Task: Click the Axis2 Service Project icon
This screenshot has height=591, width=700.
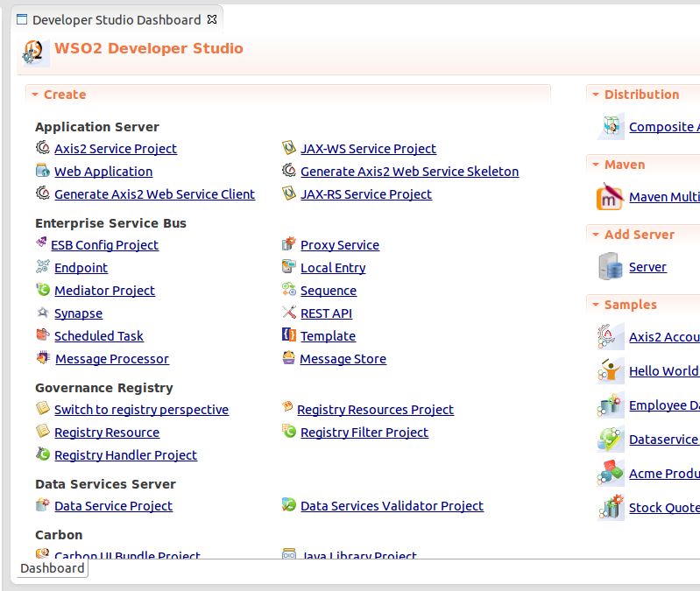Action: [43, 147]
